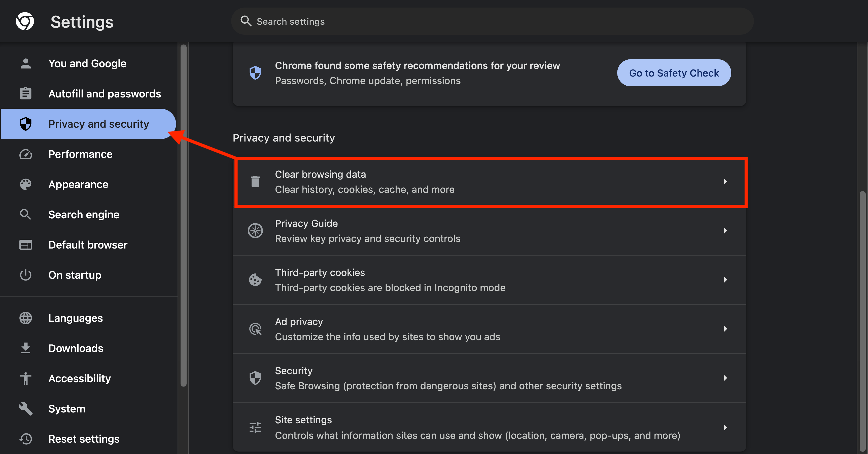Click the Appearance palette icon
868x454 pixels.
(26, 184)
